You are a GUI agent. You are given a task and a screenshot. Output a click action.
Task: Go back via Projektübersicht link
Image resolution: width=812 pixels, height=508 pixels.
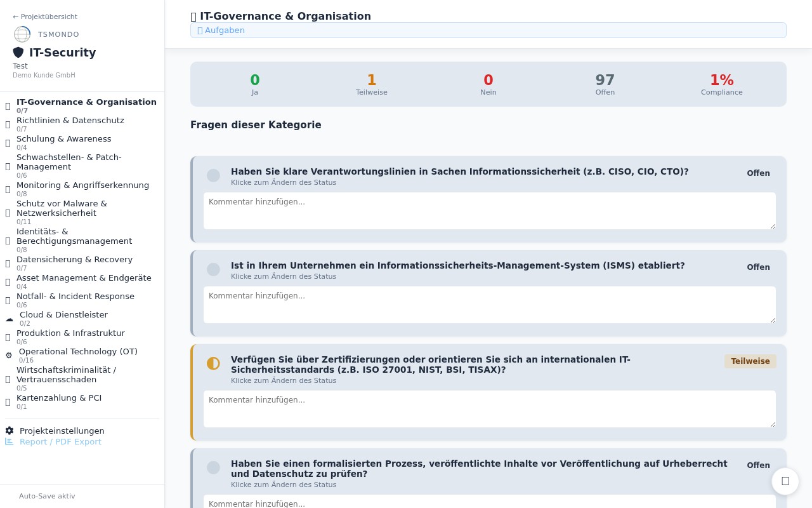tap(45, 17)
